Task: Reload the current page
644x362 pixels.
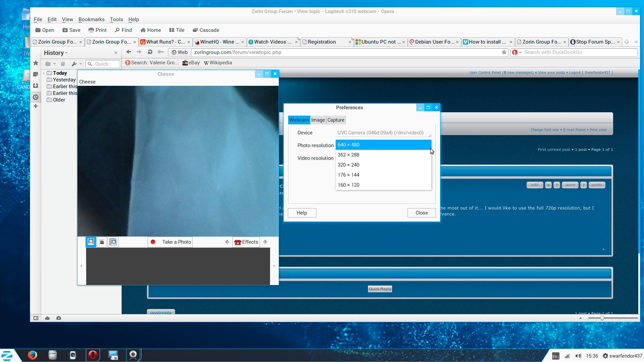Action: (150, 52)
